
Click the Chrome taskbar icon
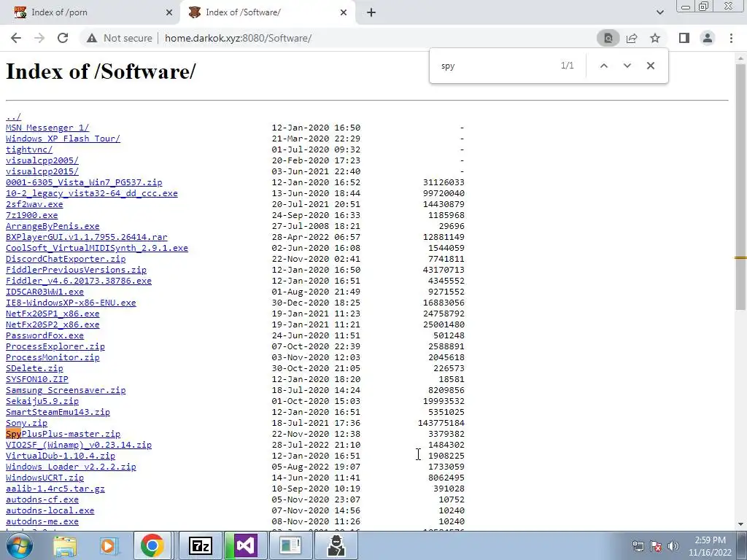tap(152, 545)
